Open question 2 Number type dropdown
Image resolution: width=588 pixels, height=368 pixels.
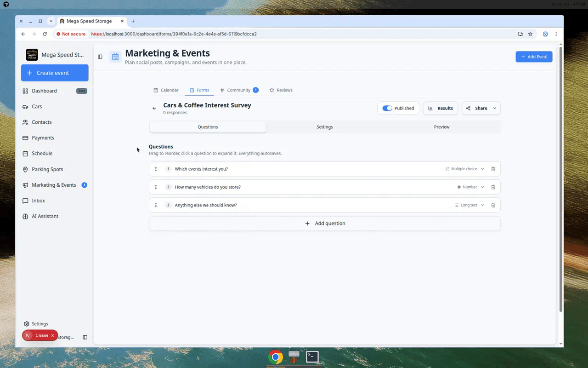[x=471, y=187]
